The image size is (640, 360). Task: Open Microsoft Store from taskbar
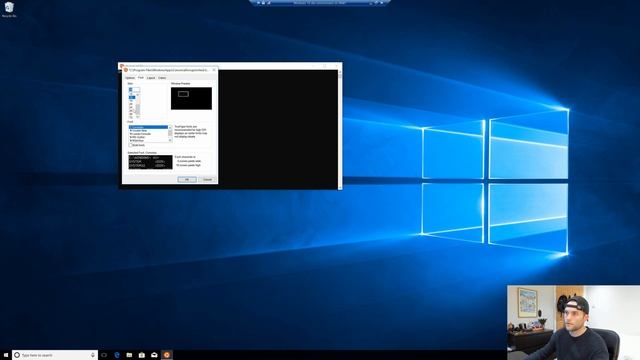[x=142, y=355]
